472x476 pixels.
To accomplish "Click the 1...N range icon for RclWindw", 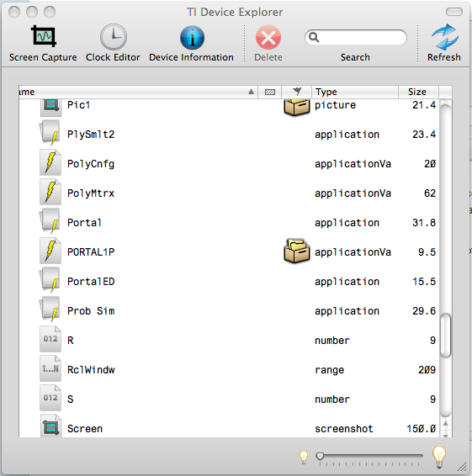I will 50,368.
